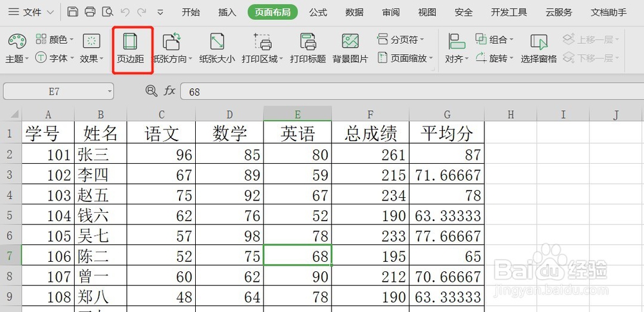This screenshot has height=312, width=644.
Task: Open the 云服务 tab
Action: pos(559,12)
